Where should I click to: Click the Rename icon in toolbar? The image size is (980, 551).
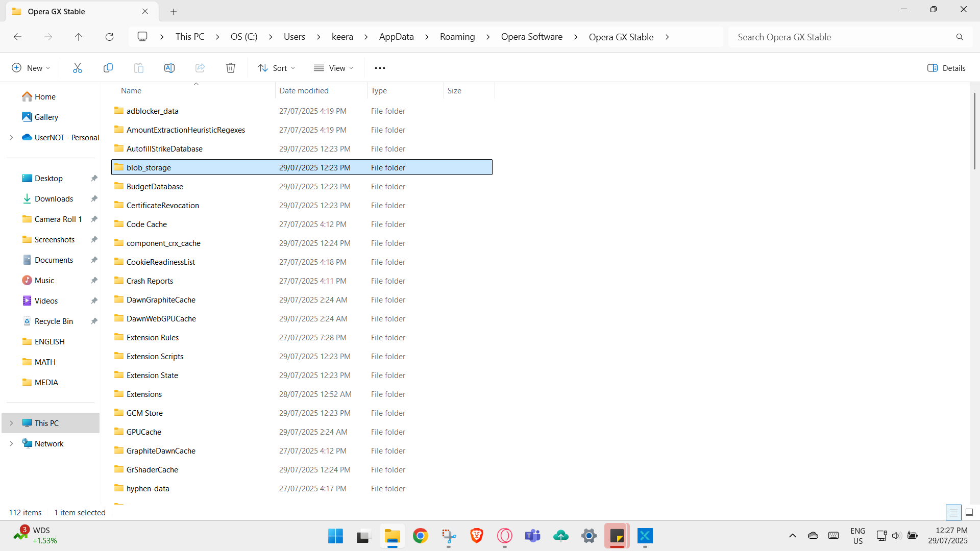pyautogui.click(x=169, y=68)
